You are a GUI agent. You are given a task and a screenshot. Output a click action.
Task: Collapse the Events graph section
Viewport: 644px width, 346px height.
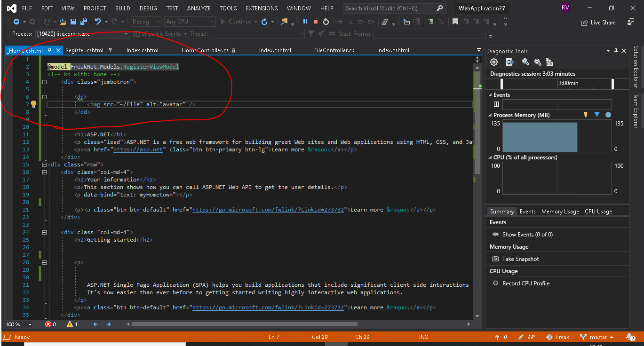(x=490, y=95)
